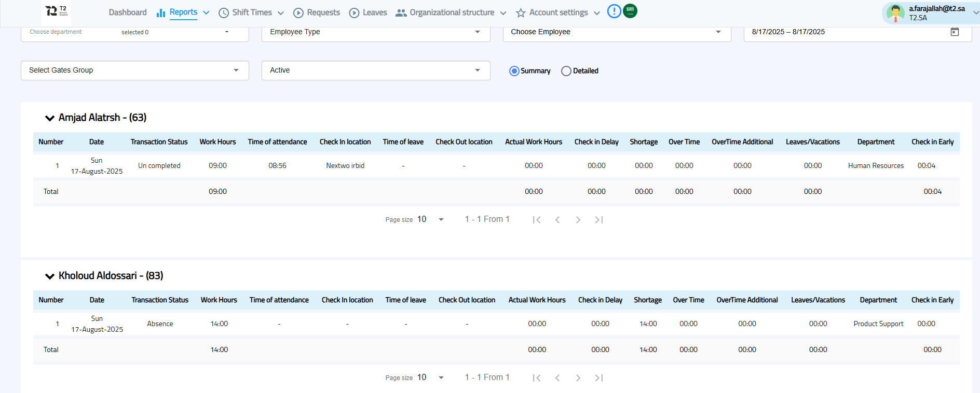Select the Detailed radio button
The width and height of the screenshot is (980, 393).
(566, 71)
